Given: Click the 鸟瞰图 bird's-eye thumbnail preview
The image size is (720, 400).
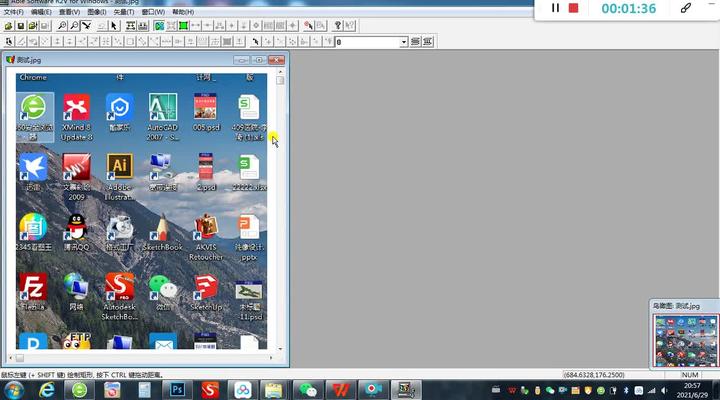Looking at the screenshot, I should pos(686,340).
